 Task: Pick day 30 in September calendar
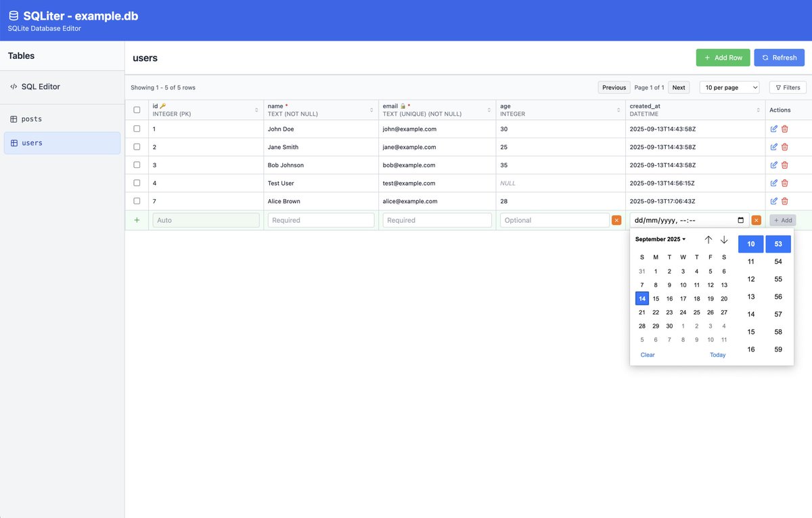669,326
